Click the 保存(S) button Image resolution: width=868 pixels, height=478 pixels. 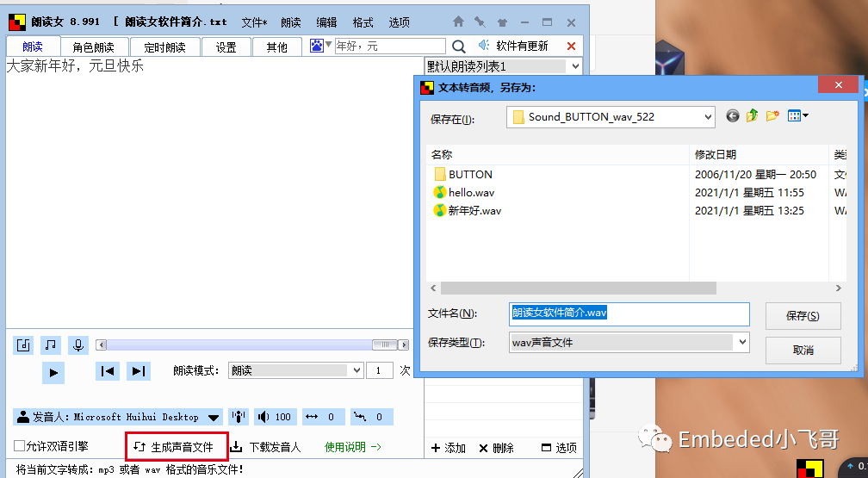[803, 316]
